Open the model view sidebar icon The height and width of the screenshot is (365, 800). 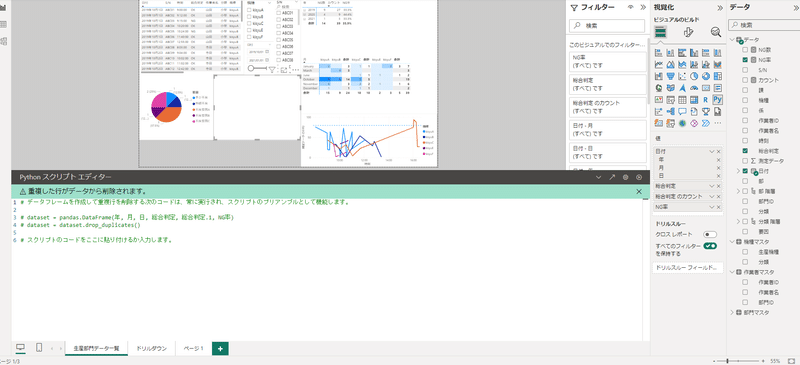click(4, 41)
